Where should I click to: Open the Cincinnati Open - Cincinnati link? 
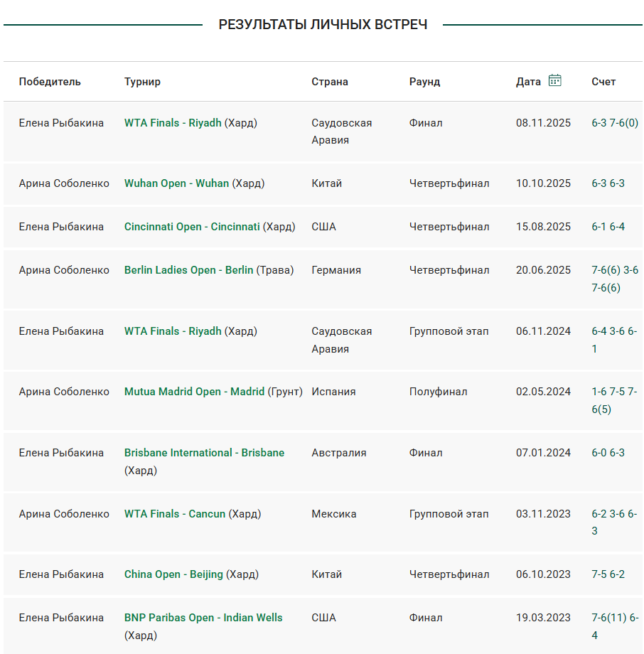(x=192, y=227)
